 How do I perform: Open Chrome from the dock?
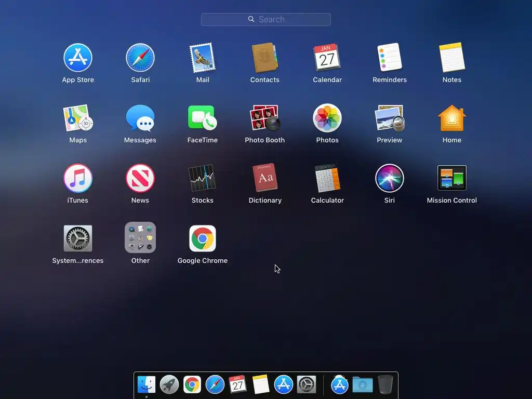(192, 385)
